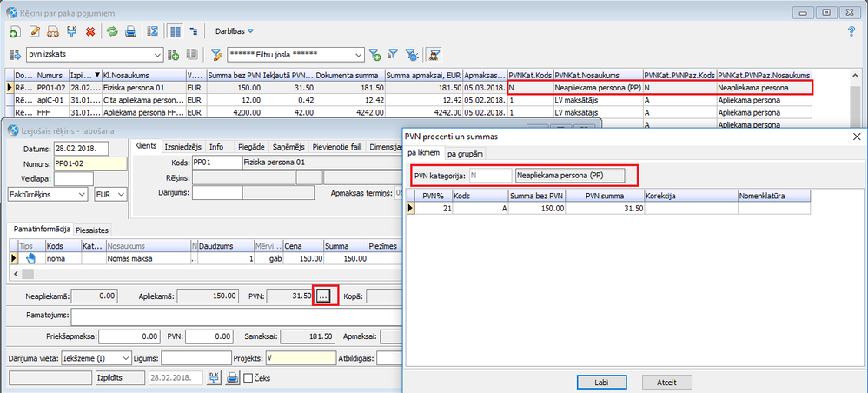The image size is (868, 393).
Task: Click the Atcelt button
Action: [x=667, y=383]
